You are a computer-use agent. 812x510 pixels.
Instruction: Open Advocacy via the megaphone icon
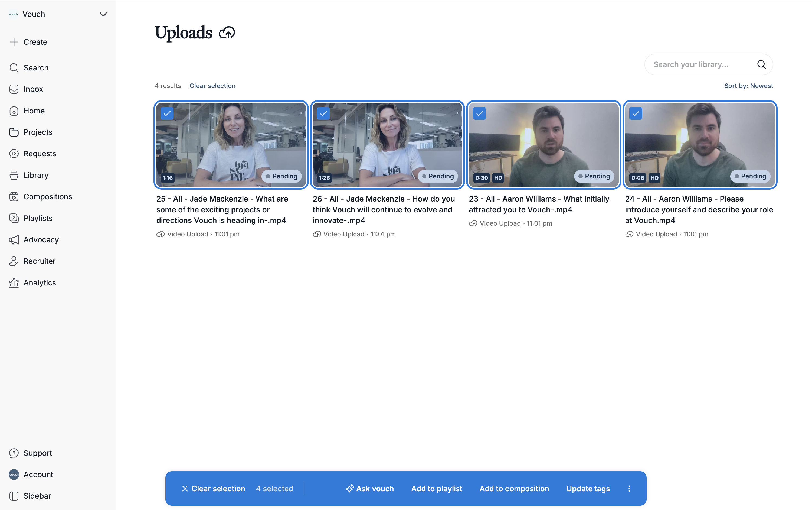point(14,240)
